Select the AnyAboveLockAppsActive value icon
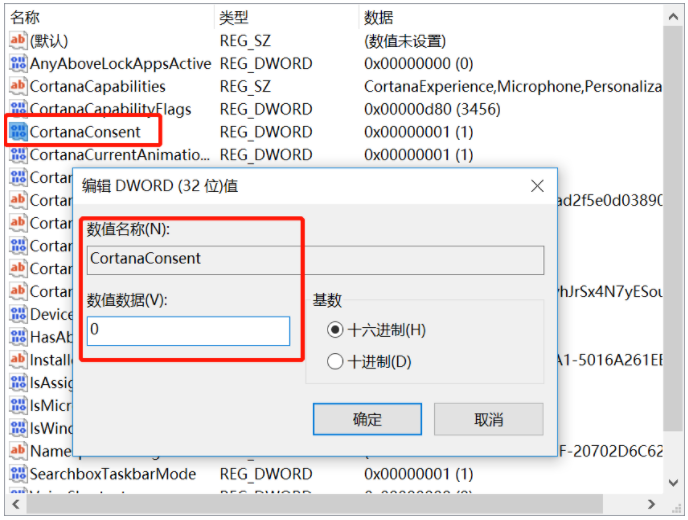Viewport: 688px width, 520px height. (18, 63)
